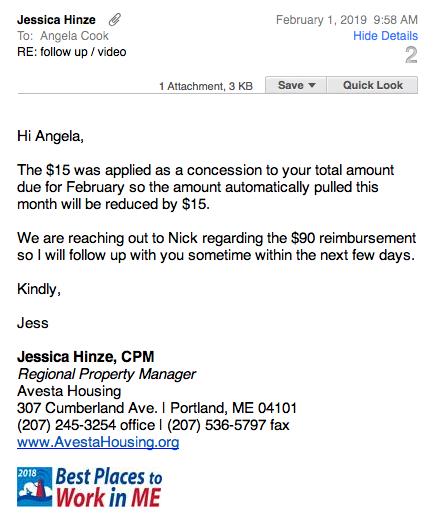Click the fax number (207) 536-5797
This screenshot has width=441, height=522.
[x=217, y=425]
